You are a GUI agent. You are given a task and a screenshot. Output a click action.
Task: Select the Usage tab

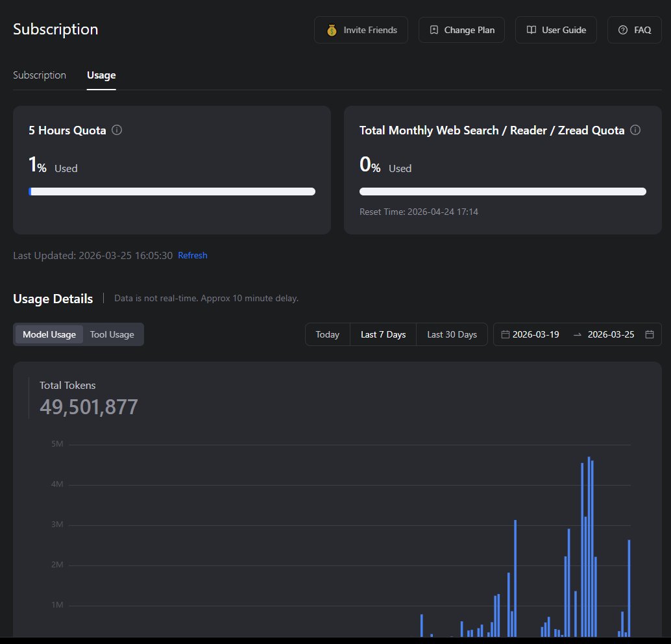click(x=101, y=75)
